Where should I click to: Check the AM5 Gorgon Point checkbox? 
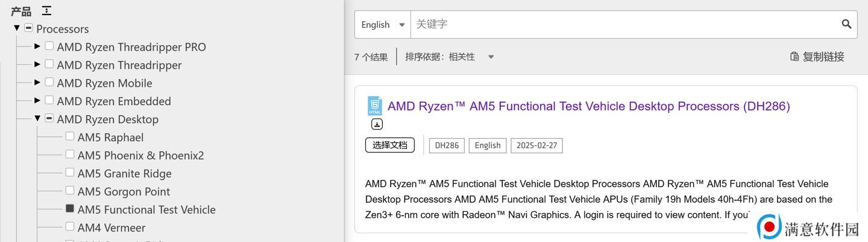(70, 191)
